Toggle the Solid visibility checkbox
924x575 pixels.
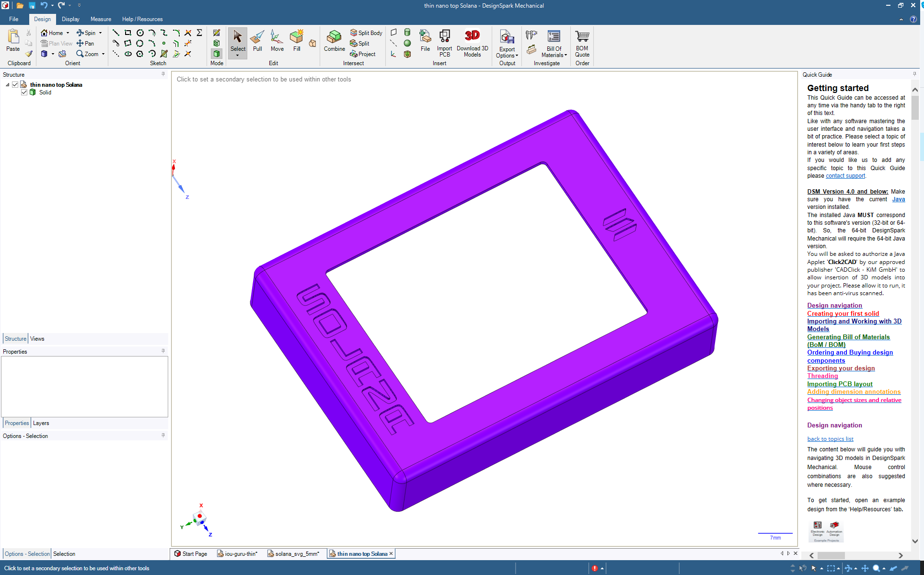(24, 92)
